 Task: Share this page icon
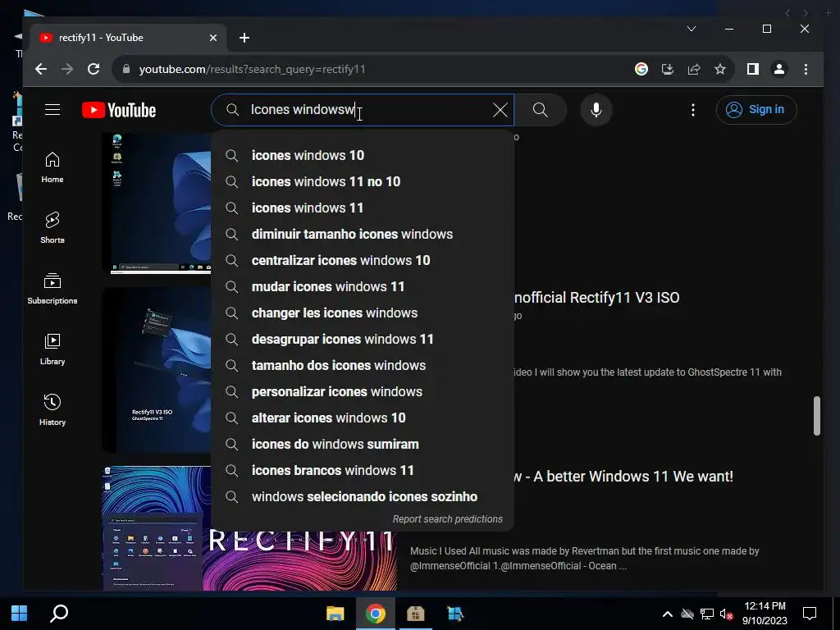click(694, 69)
